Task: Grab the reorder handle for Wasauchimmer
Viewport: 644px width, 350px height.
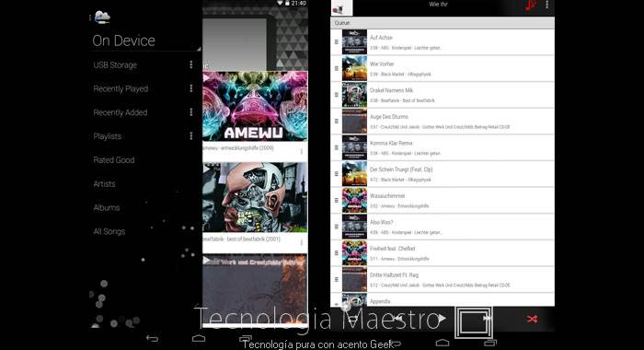Action: [337, 200]
